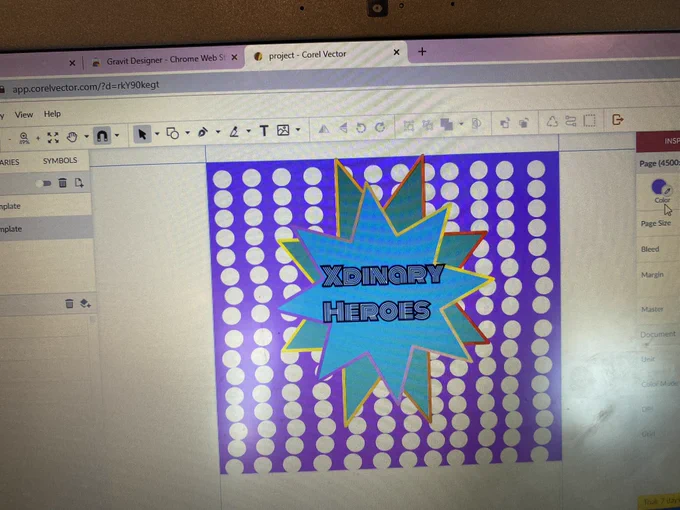Open a new browser tab
Screen dimensions: 680x510
pyautogui.click(x=422, y=52)
